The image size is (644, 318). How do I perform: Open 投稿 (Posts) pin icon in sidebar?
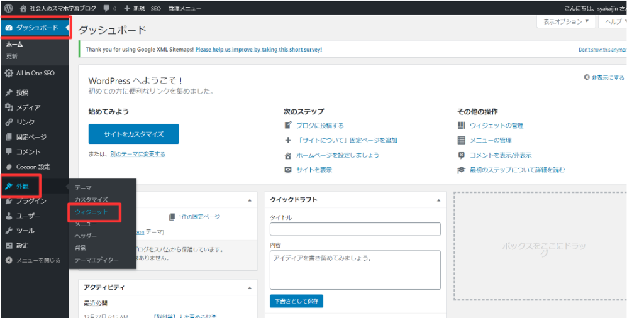pyautogui.click(x=9, y=92)
